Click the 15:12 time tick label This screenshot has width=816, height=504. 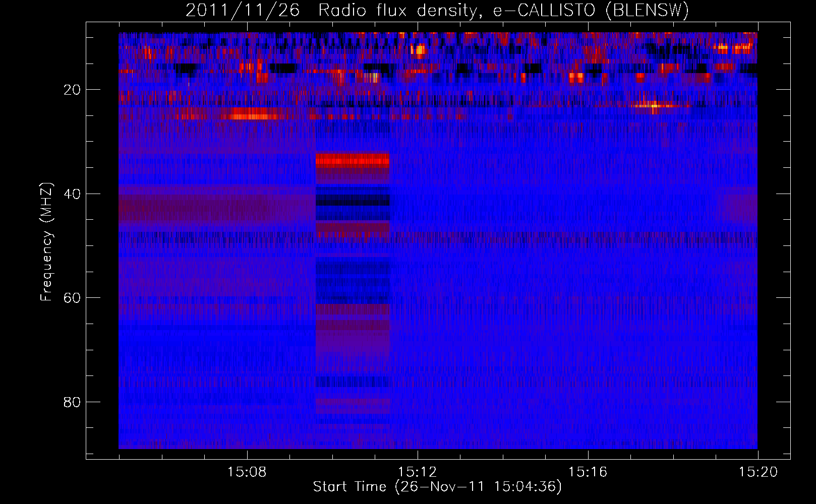[418, 472]
